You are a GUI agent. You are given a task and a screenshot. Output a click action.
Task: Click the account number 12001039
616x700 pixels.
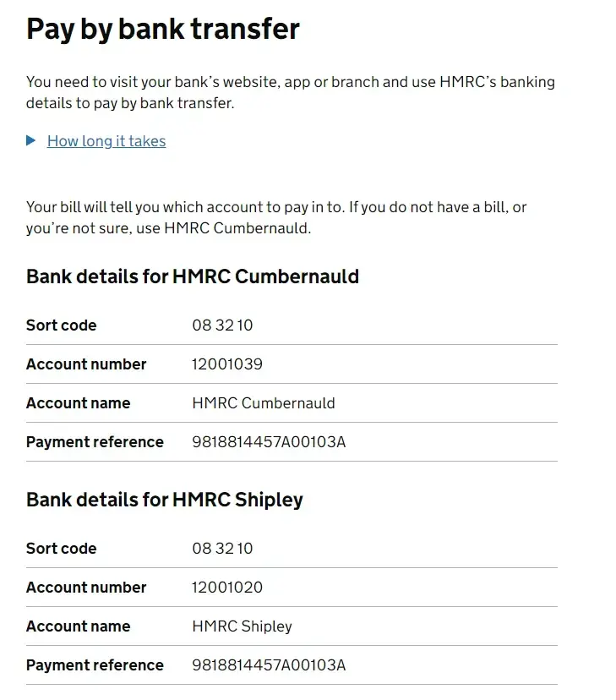227,364
